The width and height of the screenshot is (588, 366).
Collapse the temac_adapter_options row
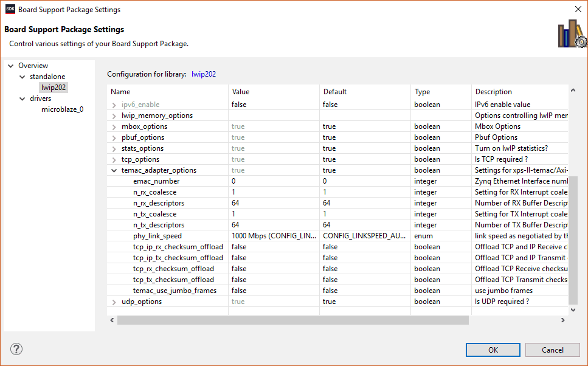tap(114, 170)
